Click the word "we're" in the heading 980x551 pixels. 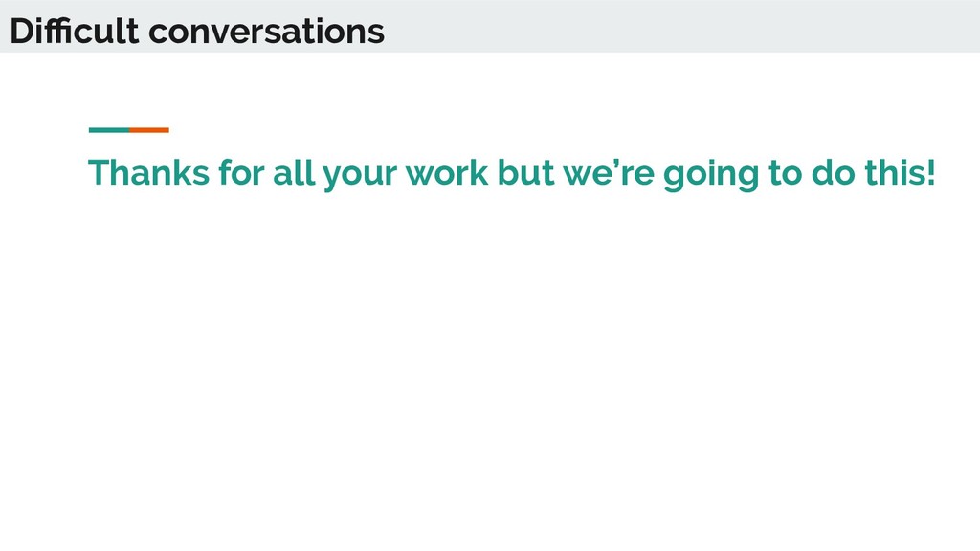coord(609,173)
